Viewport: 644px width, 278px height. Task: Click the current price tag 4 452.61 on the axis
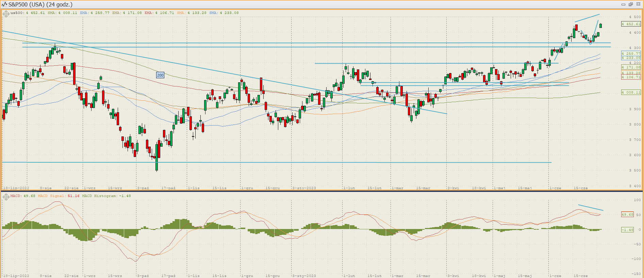coord(631,24)
